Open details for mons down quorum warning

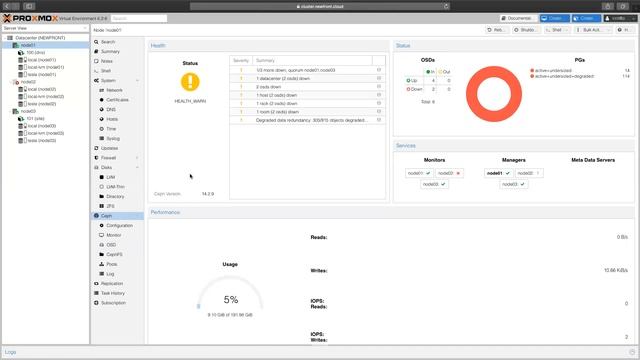(379, 70)
